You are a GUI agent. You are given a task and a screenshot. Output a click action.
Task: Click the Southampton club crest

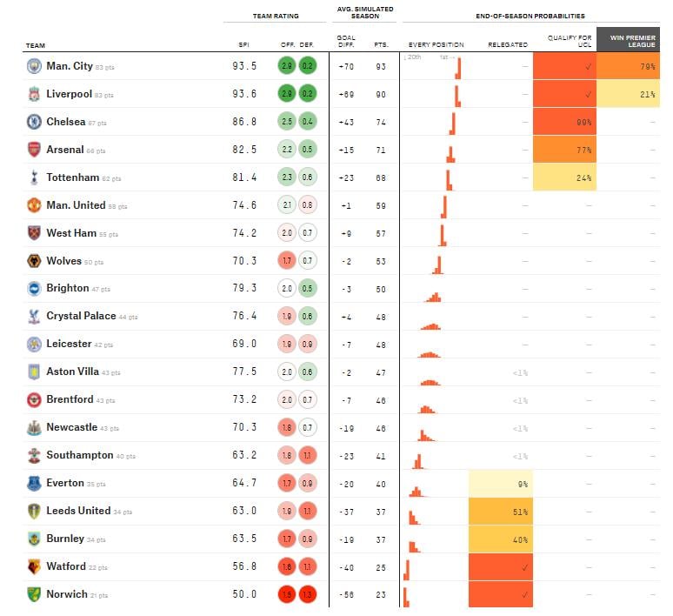pyautogui.click(x=34, y=456)
